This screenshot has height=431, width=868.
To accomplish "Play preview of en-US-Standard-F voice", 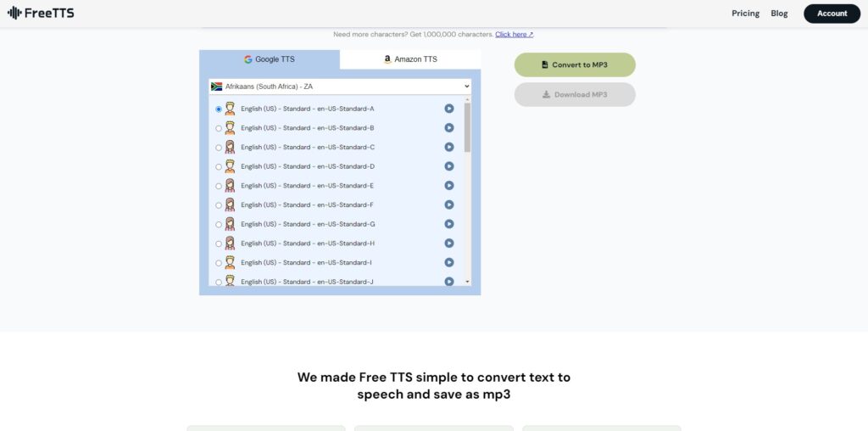I will 449,205.
